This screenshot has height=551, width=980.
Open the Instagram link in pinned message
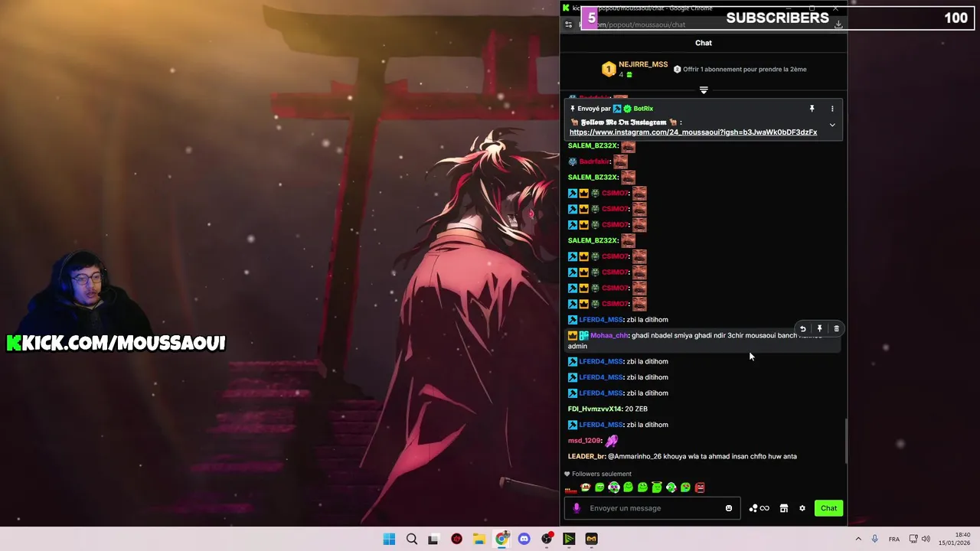tap(693, 132)
